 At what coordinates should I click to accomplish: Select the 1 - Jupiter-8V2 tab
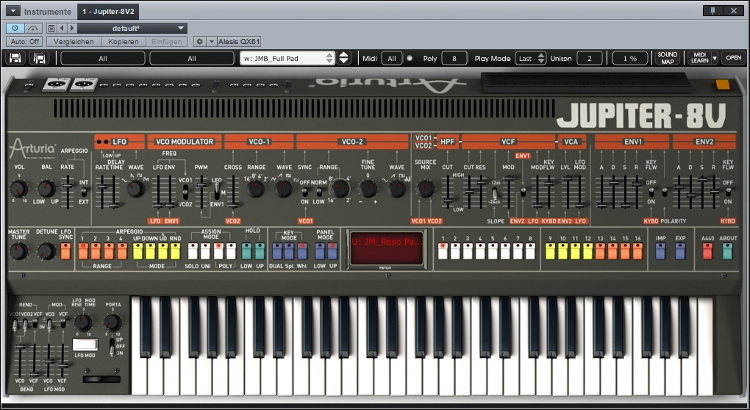(108, 11)
